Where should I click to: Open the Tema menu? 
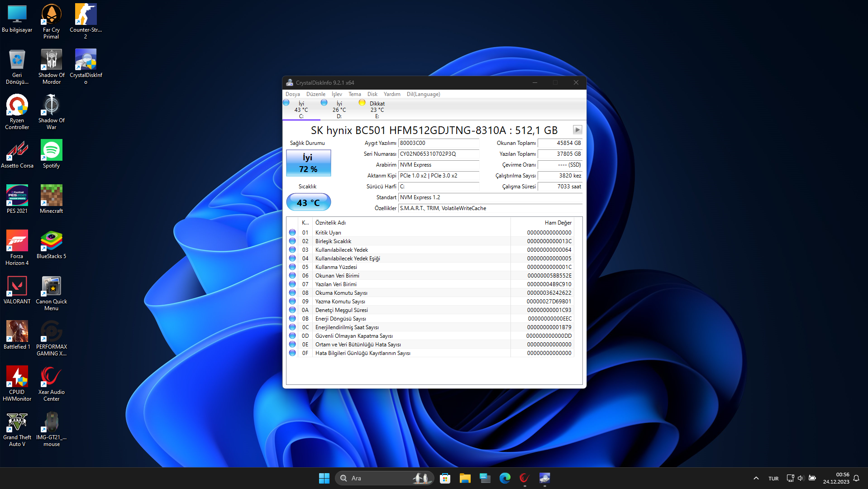[x=354, y=94]
